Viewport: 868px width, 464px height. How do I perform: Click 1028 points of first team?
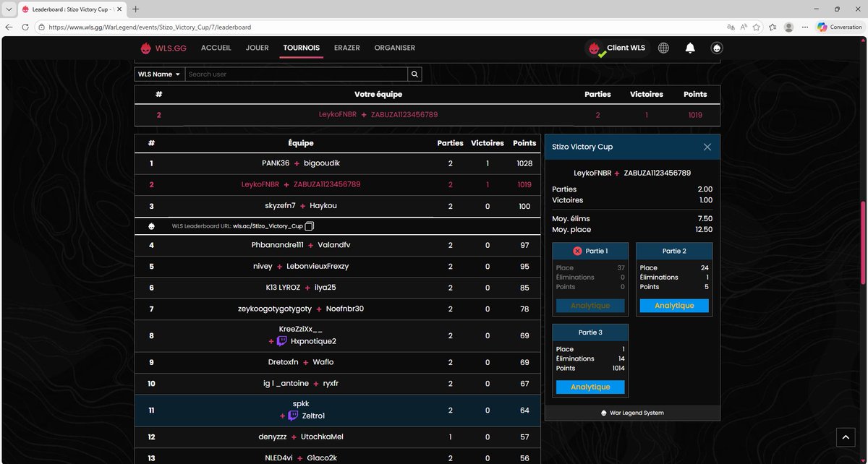(524, 163)
